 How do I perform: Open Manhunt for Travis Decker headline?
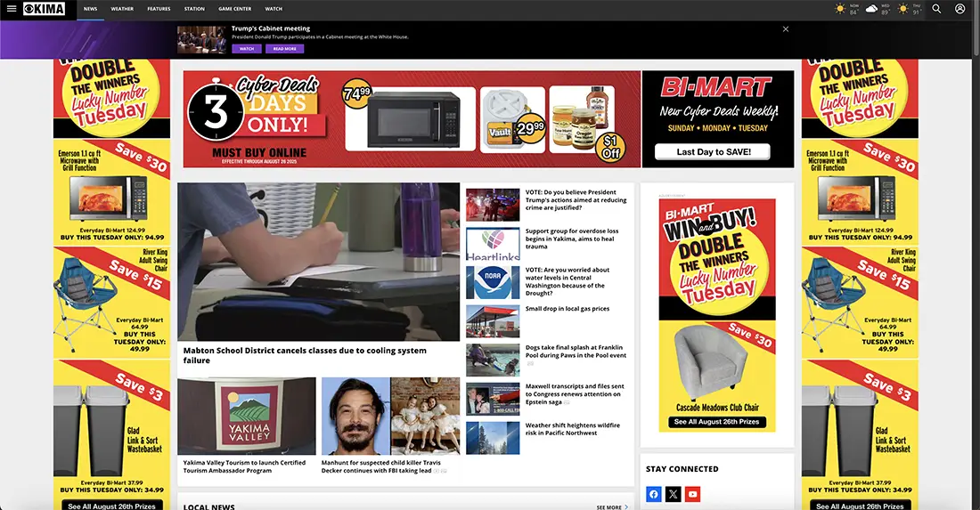[x=381, y=466]
